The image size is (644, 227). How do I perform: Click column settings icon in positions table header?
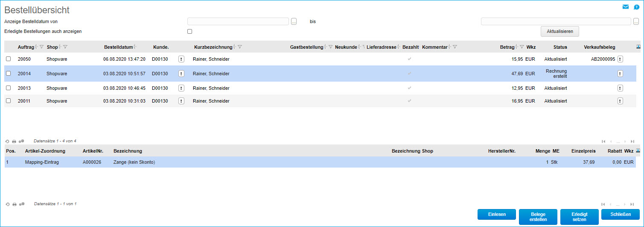[x=638, y=150]
